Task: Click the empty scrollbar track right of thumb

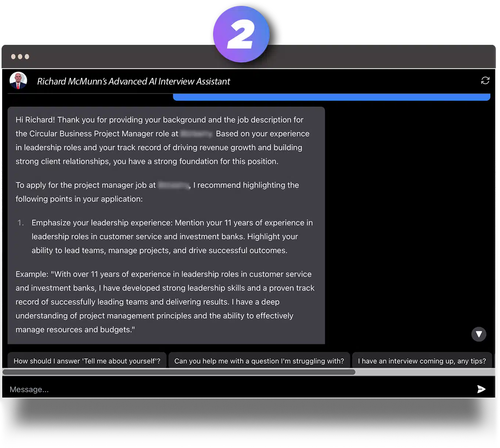Action: pyautogui.click(x=424, y=372)
